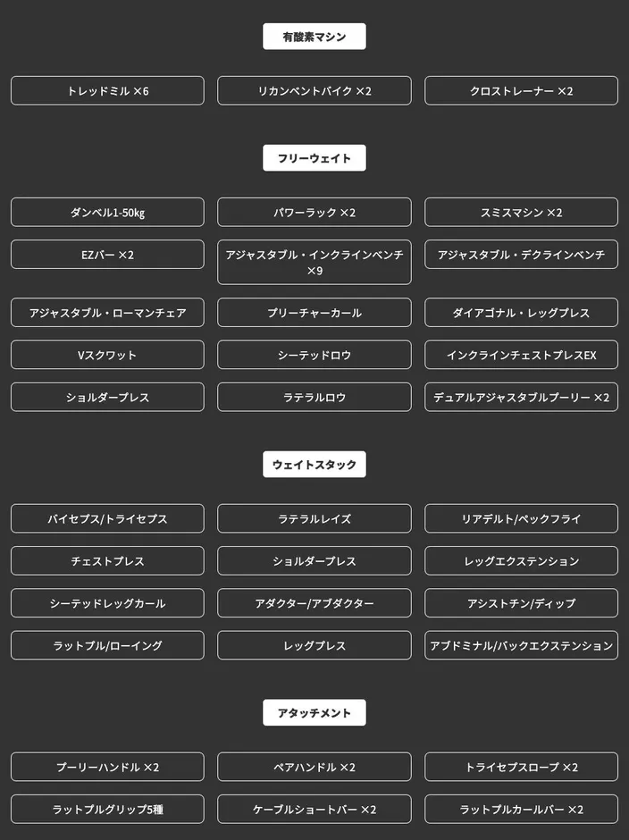
Task: Click アジャスタブル・デクラインベンチ
Action: click(521, 254)
